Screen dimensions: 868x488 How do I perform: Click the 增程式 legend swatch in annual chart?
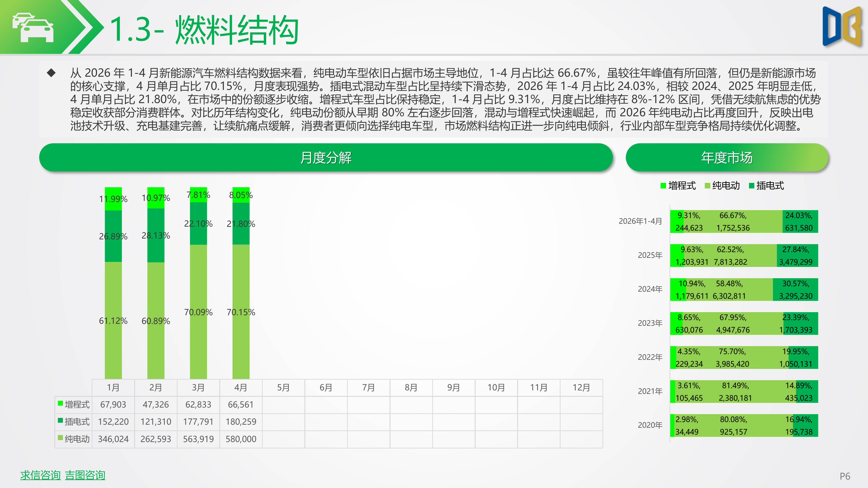click(x=663, y=186)
